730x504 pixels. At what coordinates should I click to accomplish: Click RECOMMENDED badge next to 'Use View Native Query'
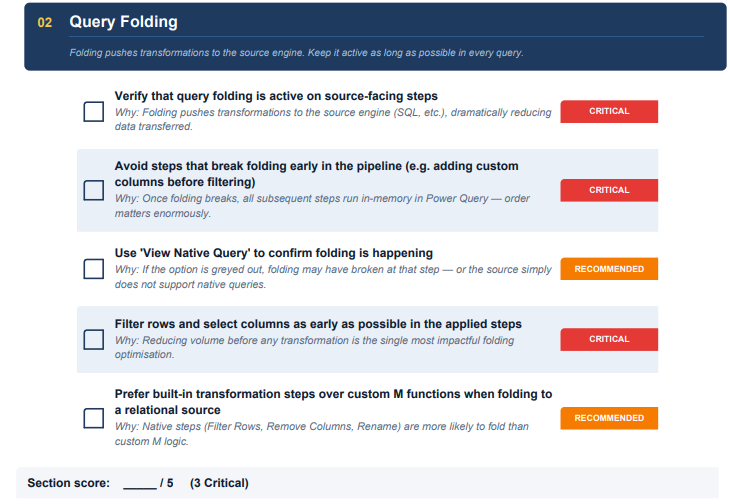pos(608,269)
